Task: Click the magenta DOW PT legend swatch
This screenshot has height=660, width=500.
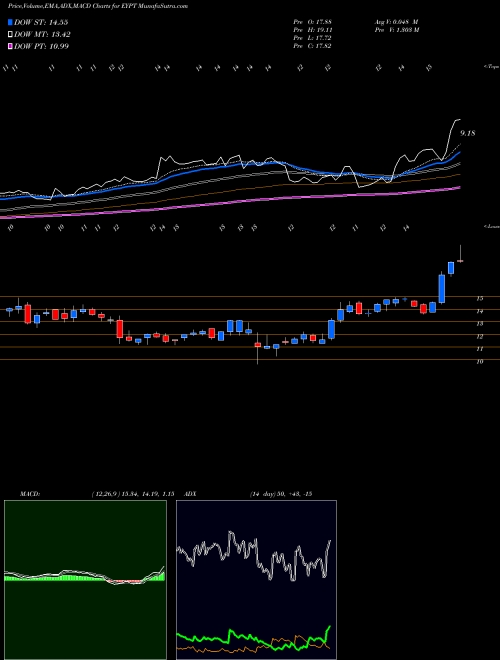Action: click(10, 46)
